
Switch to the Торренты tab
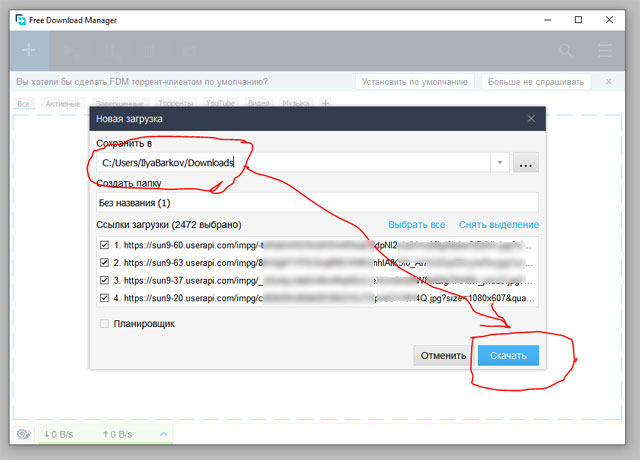pos(176,104)
